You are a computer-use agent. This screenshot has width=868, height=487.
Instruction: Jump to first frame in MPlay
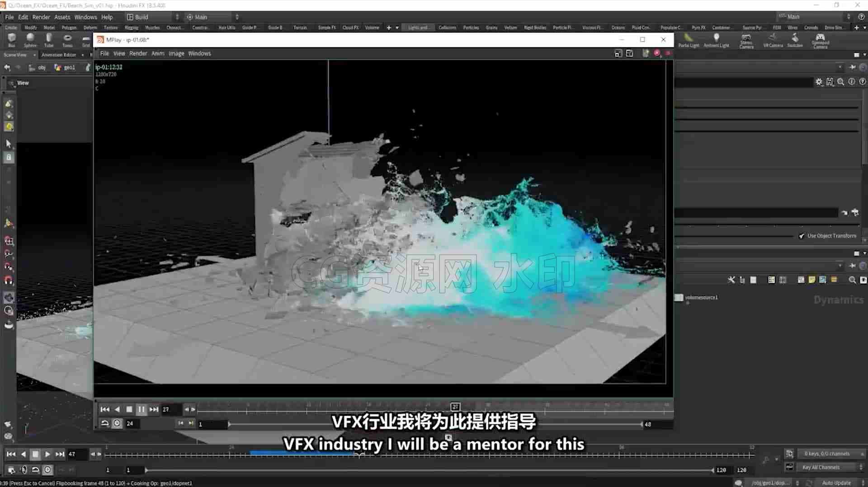click(x=105, y=409)
